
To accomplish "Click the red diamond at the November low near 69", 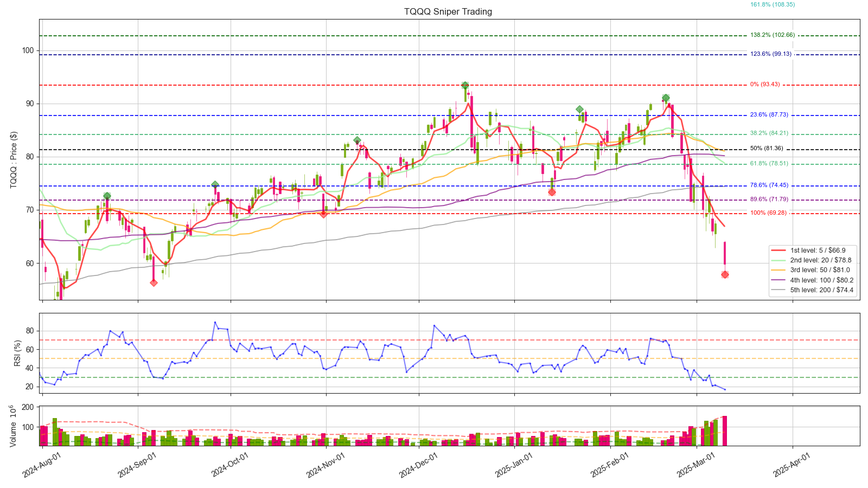I will pyautogui.click(x=323, y=214).
